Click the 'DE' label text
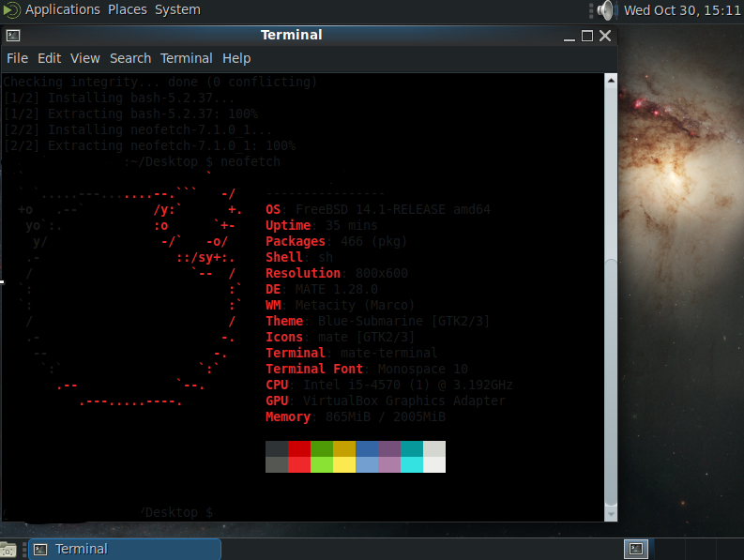This screenshot has width=744, height=560. [273, 289]
